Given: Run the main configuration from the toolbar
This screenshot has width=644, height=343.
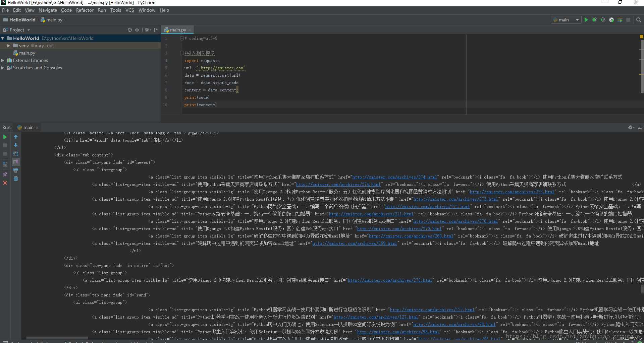Looking at the screenshot, I should [586, 20].
